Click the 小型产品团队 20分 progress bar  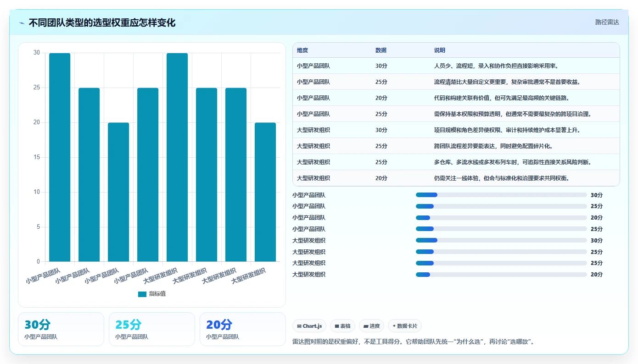click(501, 218)
